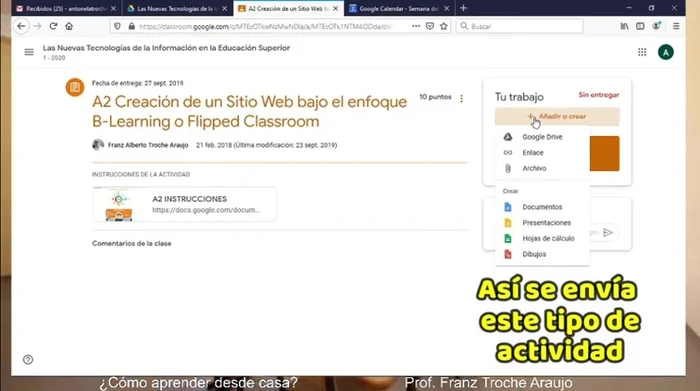This screenshot has width=700, height=391.
Task: Click the orange submit button under Tu trabajo
Action: tap(604, 154)
